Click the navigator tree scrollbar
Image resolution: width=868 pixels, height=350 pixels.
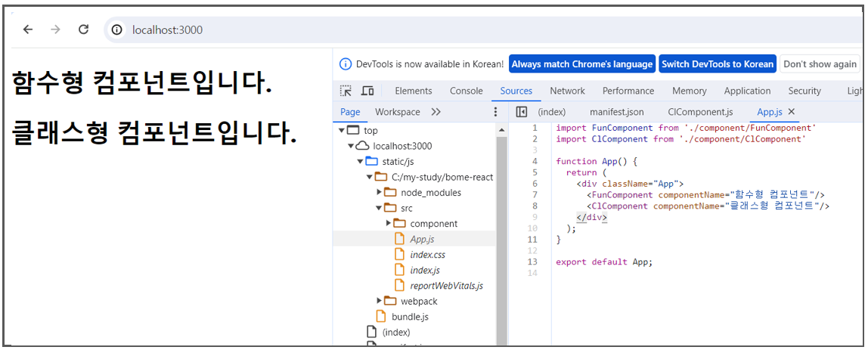(x=501, y=241)
